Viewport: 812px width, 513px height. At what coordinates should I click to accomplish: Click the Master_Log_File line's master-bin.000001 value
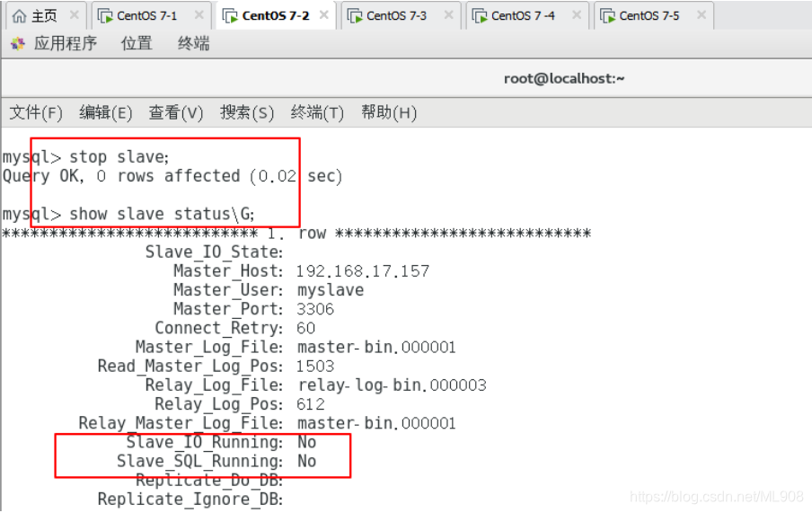(376, 347)
